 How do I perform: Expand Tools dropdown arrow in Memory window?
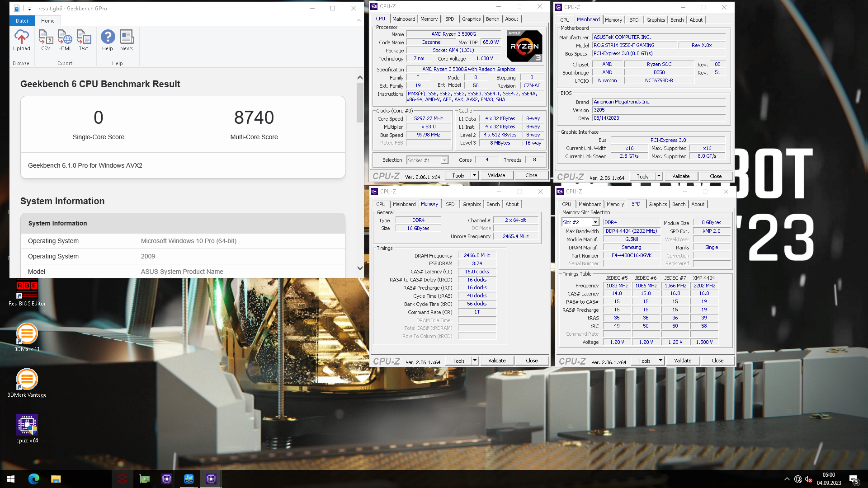[475, 361]
